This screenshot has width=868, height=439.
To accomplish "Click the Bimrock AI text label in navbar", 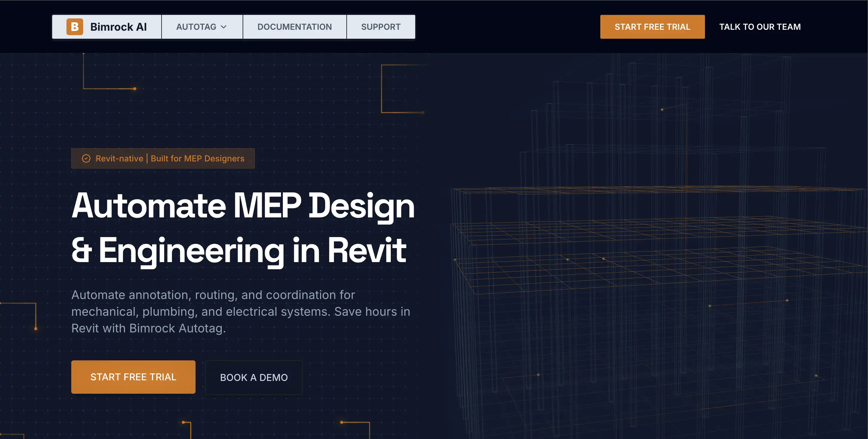I will coord(118,27).
